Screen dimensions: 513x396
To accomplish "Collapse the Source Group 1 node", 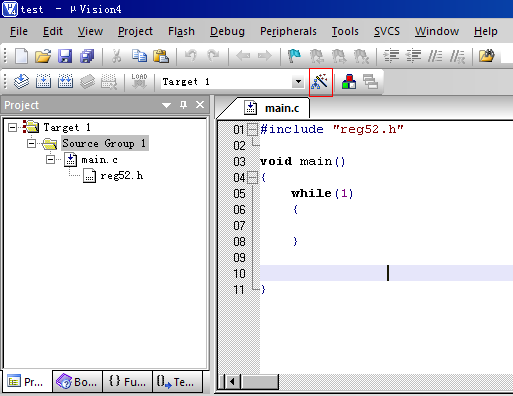I will pos(31,144).
